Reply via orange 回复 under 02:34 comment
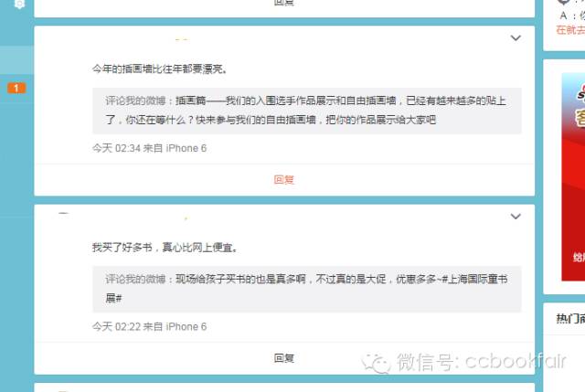The width and height of the screenshot is (585, 392). point(284,180)
